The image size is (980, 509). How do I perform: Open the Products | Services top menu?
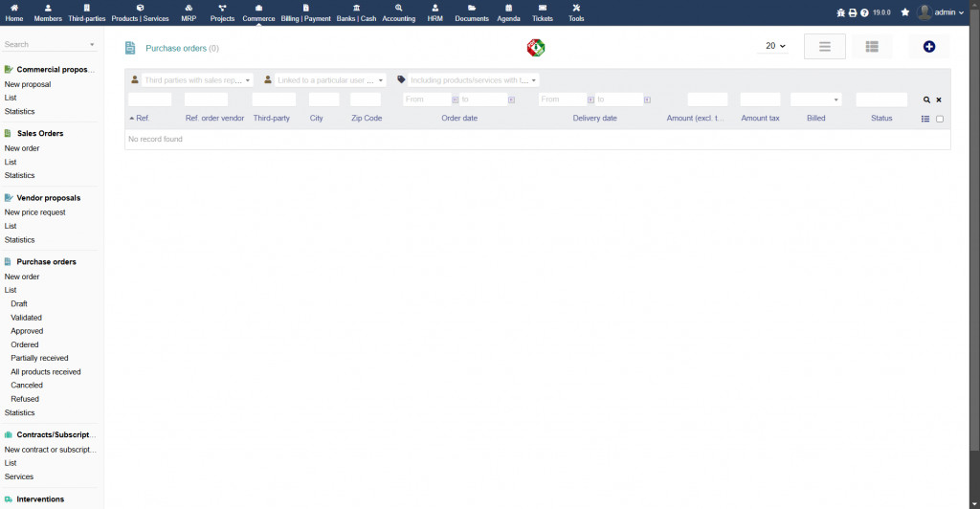(x=140, y=12)
